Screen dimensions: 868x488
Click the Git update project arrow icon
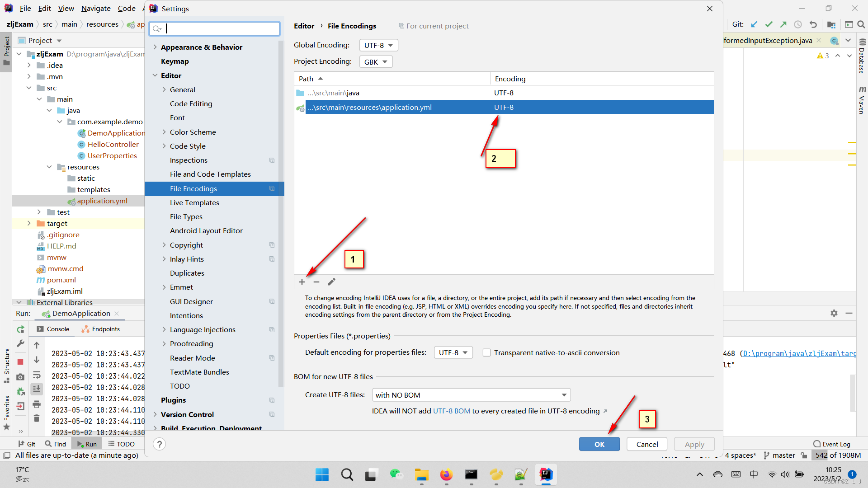(x=754, y=24)
